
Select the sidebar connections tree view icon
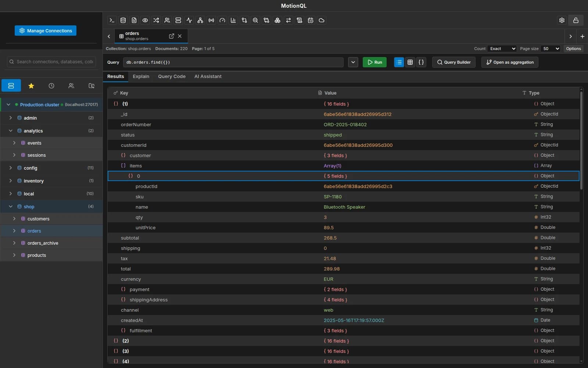[x=11, y=86]
